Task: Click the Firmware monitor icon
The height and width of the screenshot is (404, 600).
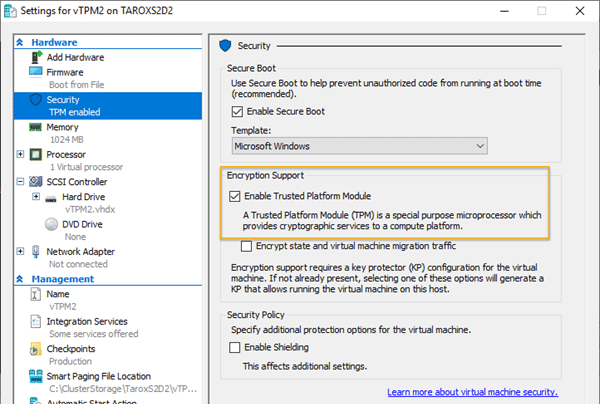Action: pyautogui.click(x=36, y=72)
